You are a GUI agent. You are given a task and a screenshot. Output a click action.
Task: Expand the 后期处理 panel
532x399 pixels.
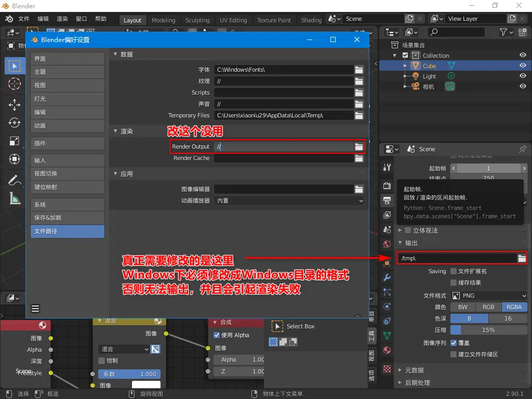pyautogui.click(x=400, y=383)
